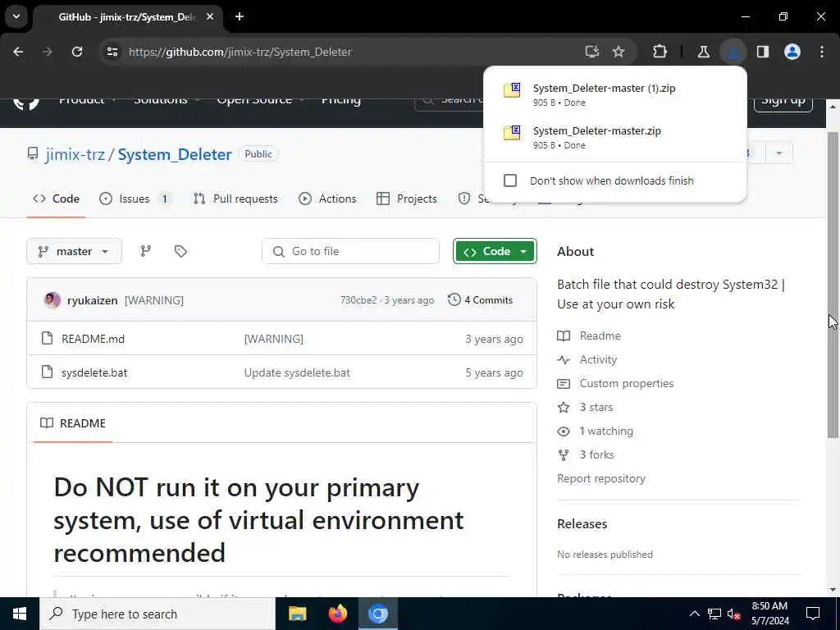Open the Chrome profile avatar
The height and width of the screenshot is (630, 840).
coord(792,52)
